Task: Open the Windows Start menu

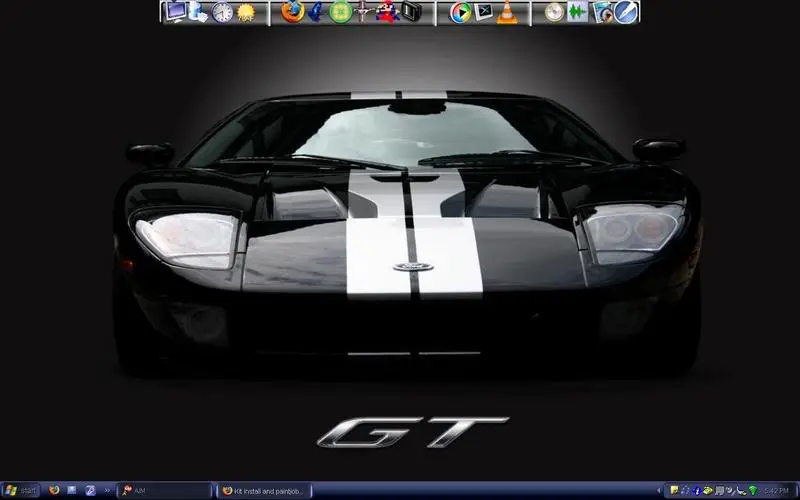Action: coord(20,491)
